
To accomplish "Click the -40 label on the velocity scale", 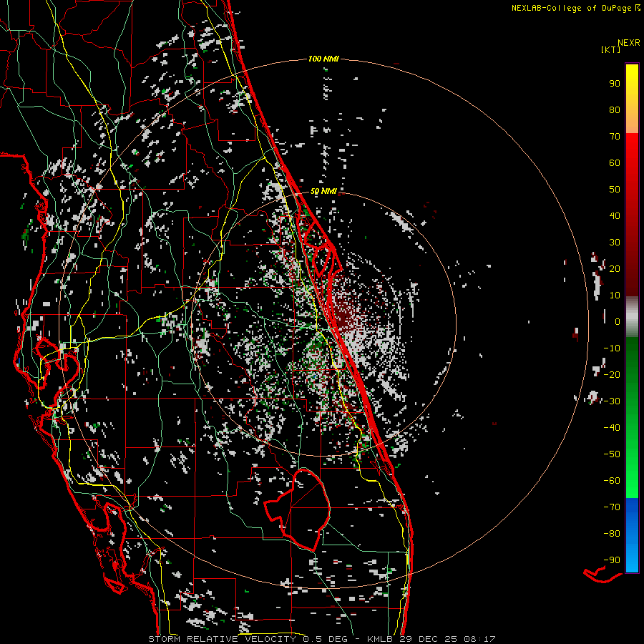I will pyautogui.click(x=611, y=427).
